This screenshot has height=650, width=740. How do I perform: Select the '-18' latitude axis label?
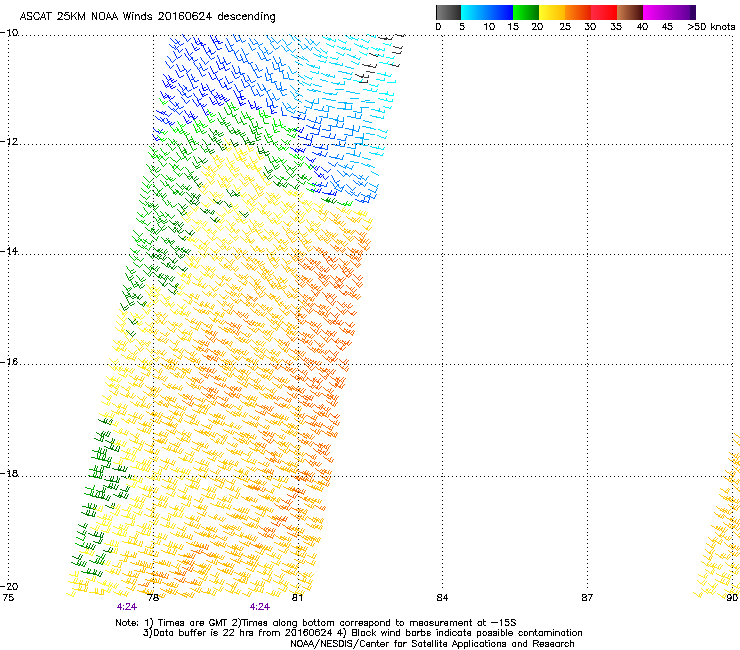tap(9, 473)
